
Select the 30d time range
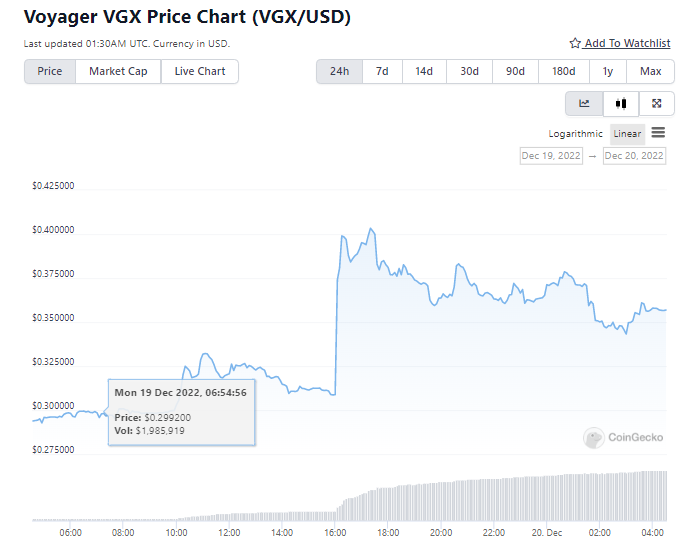(469, 72)
